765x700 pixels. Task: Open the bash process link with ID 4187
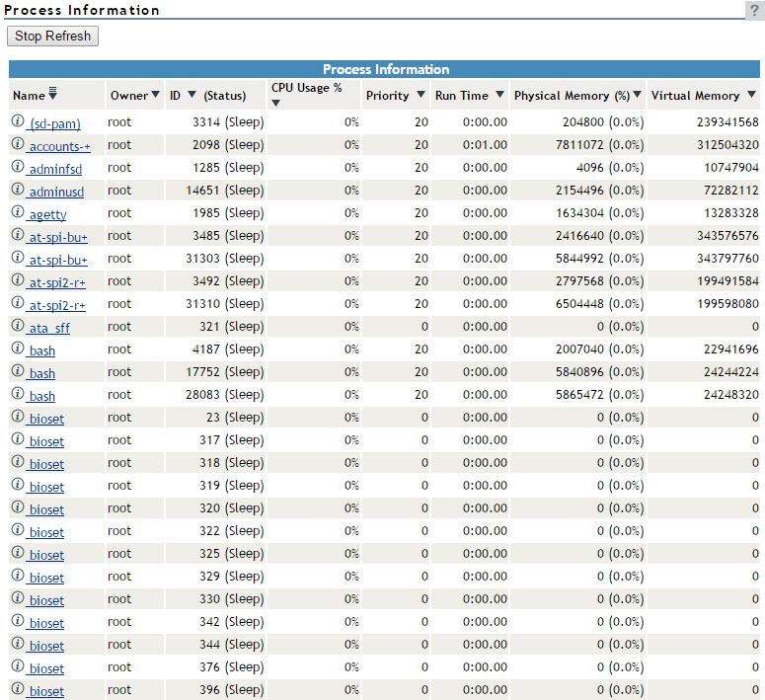(x=41, y=350)
